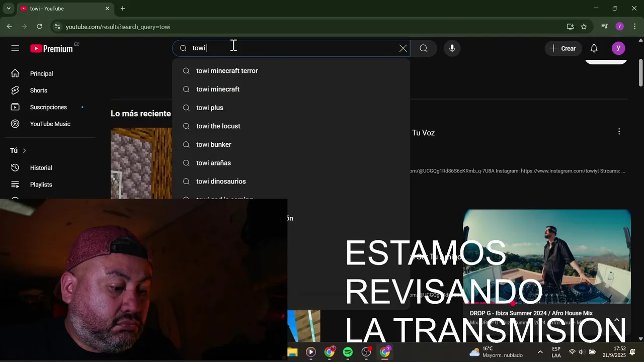Open Historial in the sidebar

[50, 168]
